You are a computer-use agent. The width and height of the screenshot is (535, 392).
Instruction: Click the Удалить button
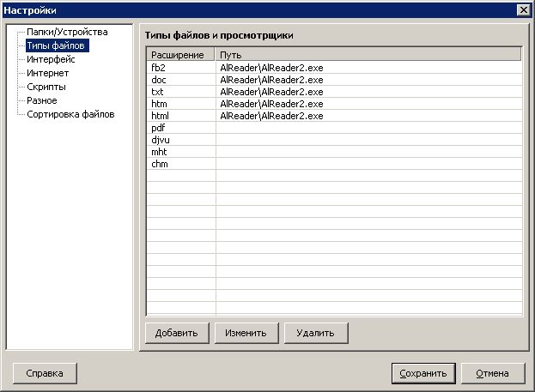coord(316,333)
